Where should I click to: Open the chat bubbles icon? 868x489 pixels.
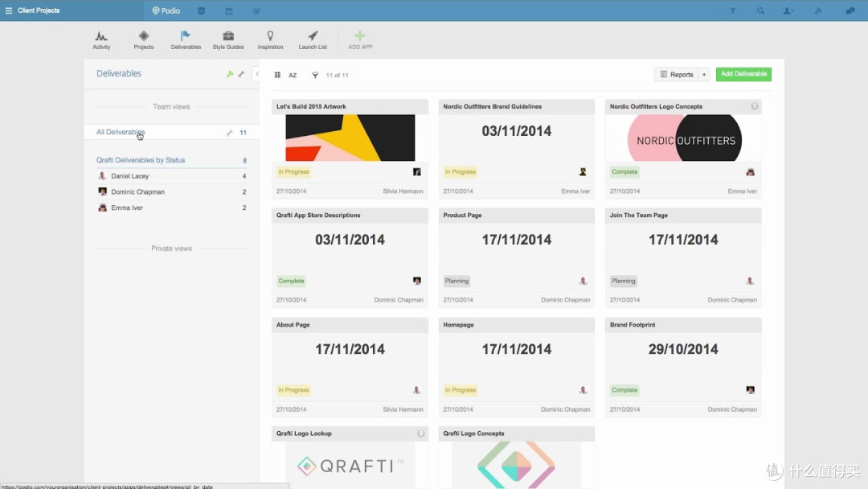coord(850,10)
